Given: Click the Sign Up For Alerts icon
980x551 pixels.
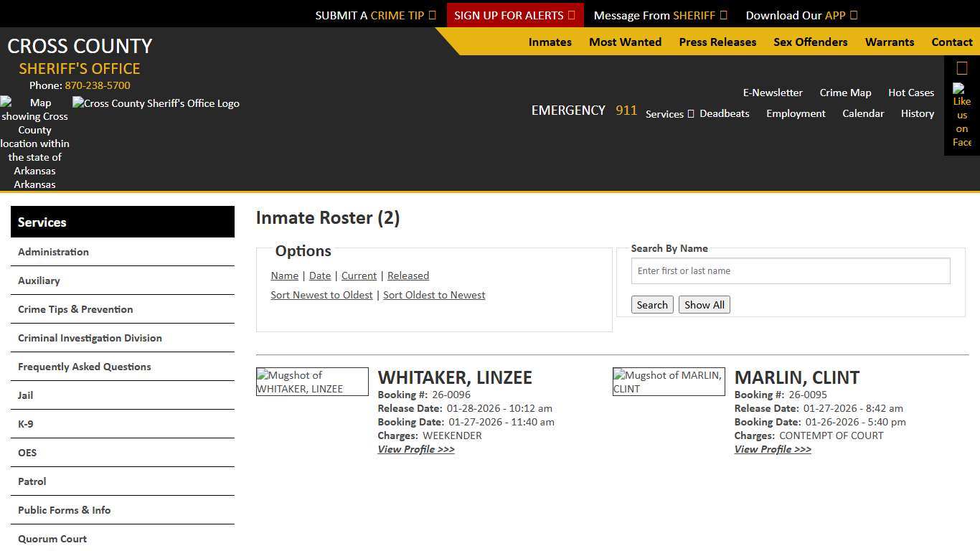Looking at the screenshot, I should [571, 14].
